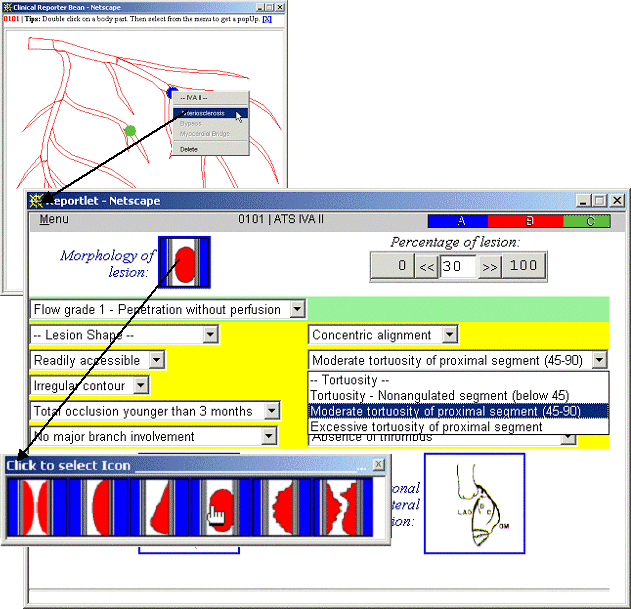The width and height of the screenshot is (631, 609).
Task: Click Delete in the vessel context menu
Action: click(189, 149)
